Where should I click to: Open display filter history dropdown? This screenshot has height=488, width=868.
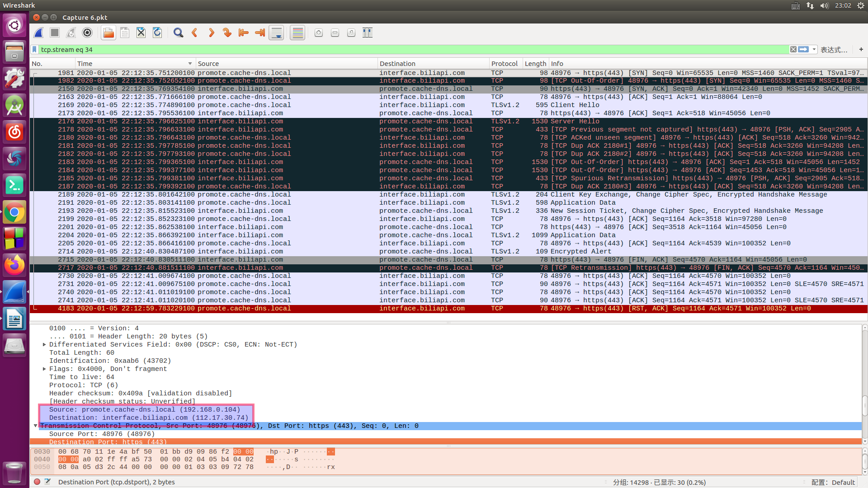pos(814,50)
